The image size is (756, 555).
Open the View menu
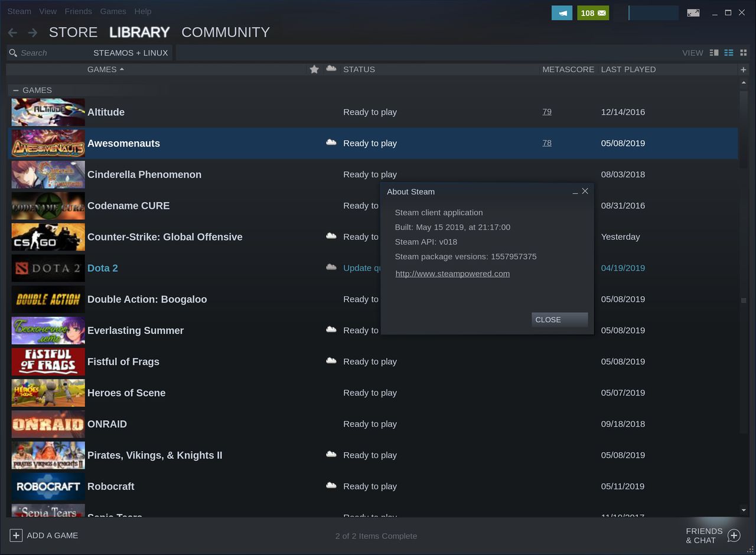coord(48,11)
